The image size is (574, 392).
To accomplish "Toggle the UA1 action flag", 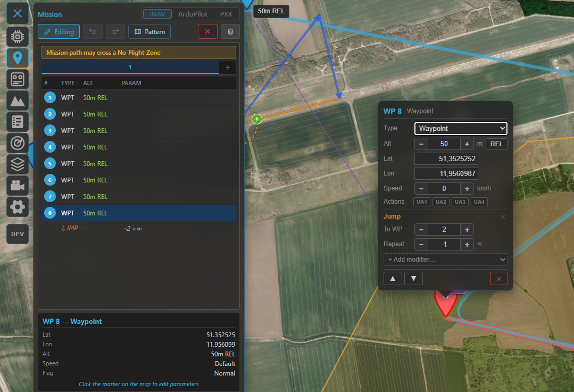I will [422, 202].
